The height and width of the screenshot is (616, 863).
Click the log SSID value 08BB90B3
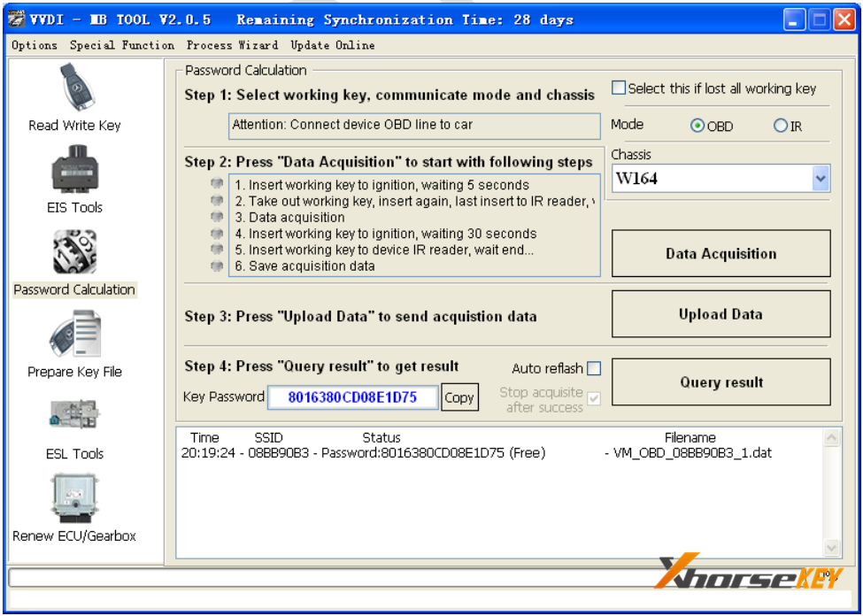279,453
